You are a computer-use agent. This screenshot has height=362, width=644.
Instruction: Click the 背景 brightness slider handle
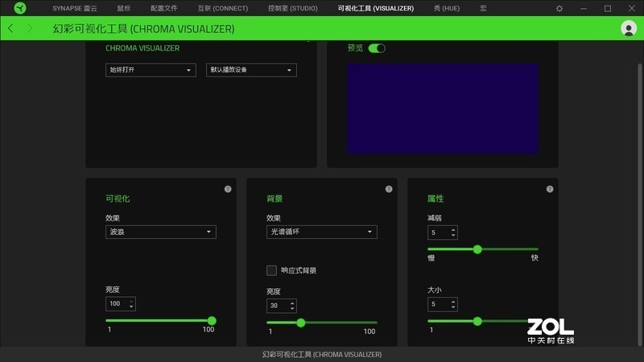pyautogui.click(x=301, y=323)
